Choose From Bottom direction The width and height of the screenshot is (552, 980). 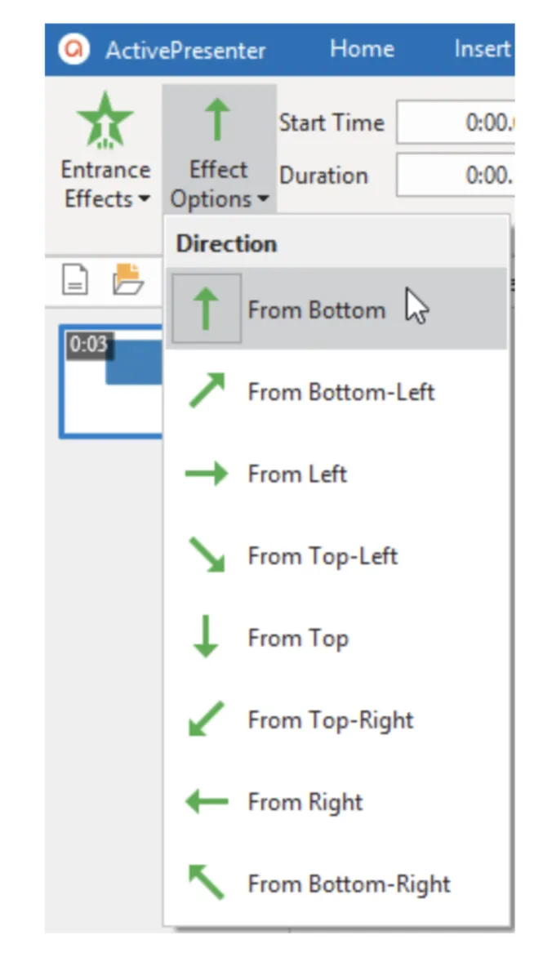pos(316,310)
